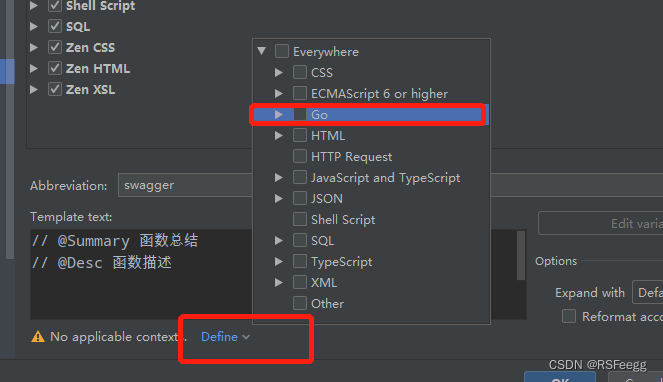663x382 pixels.
Task: Expand the Zen CSS template group
Action: (34, 47)
